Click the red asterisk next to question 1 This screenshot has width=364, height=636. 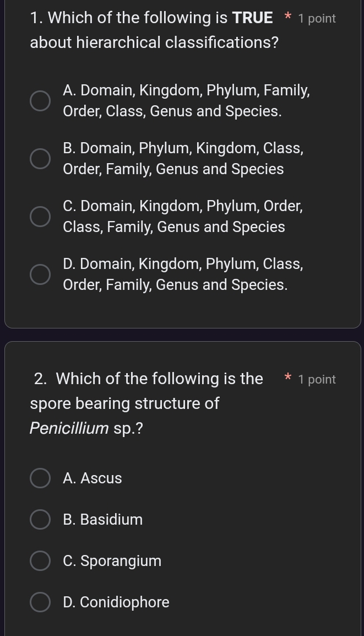[x=288, y=17]
